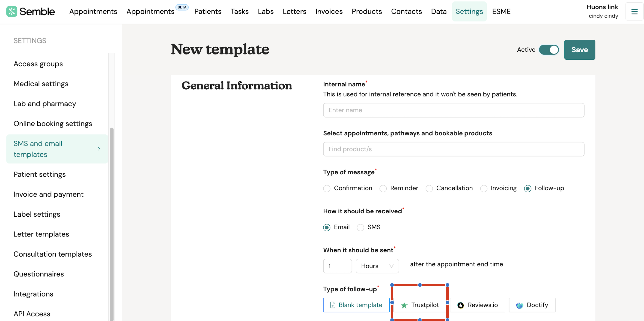Open the hamburger menu icon
644x321 pixels.
pyautogui.click(x=634, y=12)
